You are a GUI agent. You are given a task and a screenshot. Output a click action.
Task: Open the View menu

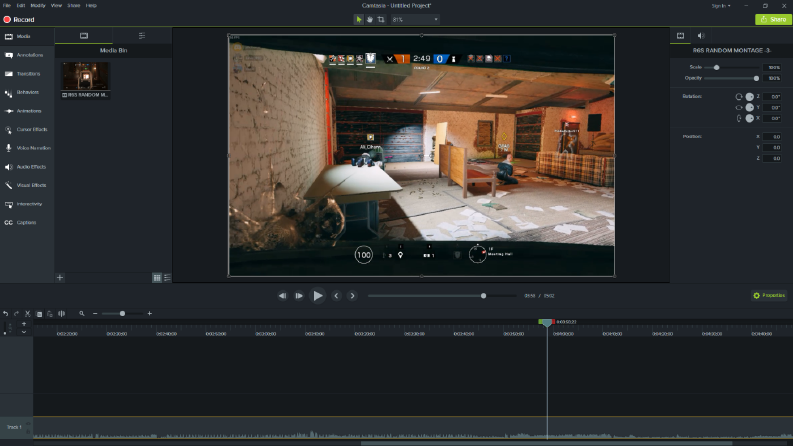56,6
